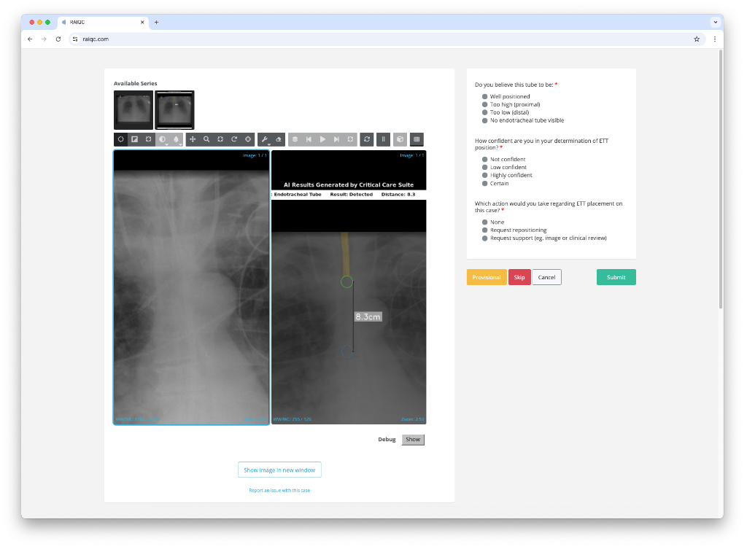Screen dimensions: 747x560
Task: Click 'Report an issue with this case' link
Action: pos(279,490)
